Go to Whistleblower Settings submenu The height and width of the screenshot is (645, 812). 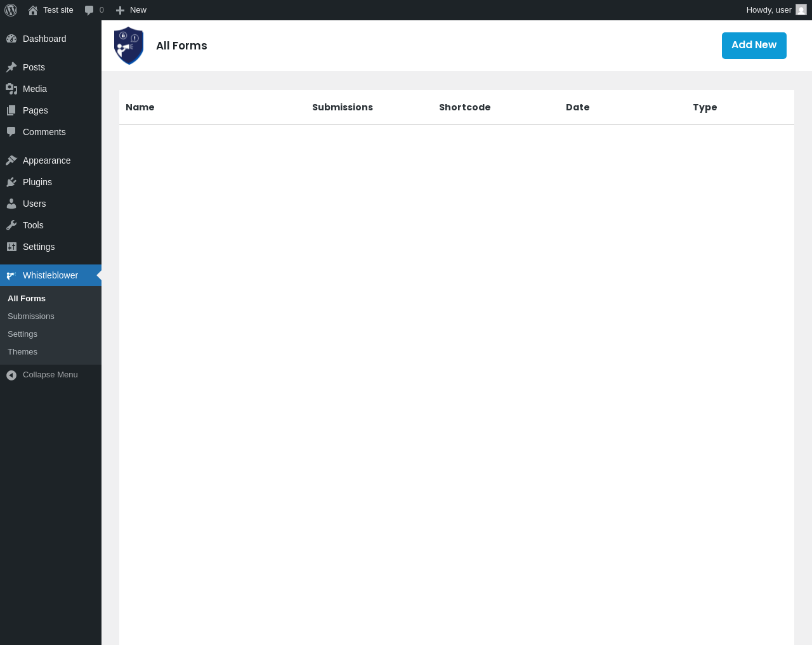click(22, 334)
